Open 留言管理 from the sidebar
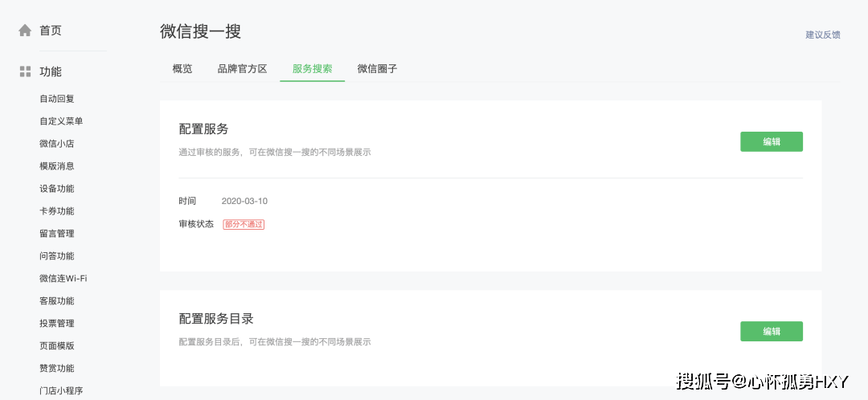This screenshot has height=400, width=868. (57, 234)
